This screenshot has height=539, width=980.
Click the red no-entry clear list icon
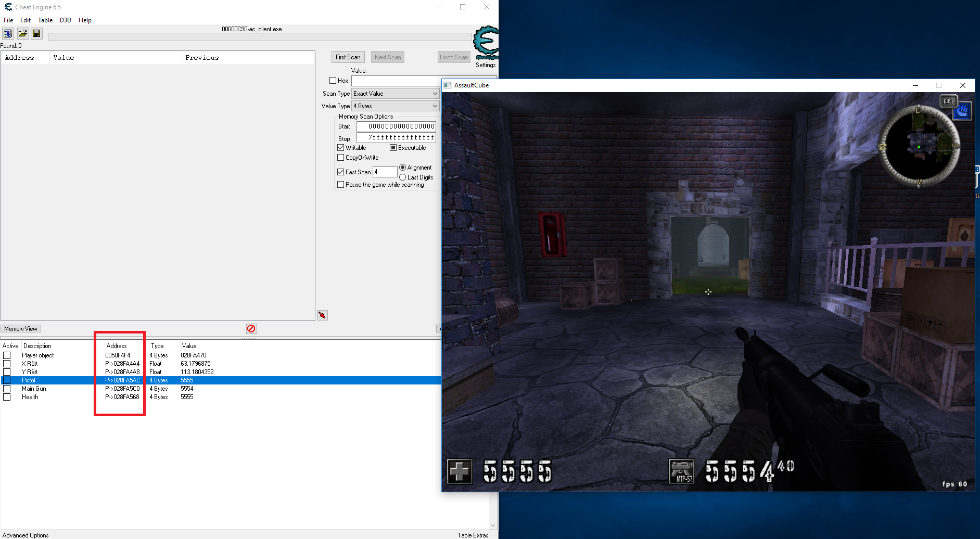tap(251, 329)
